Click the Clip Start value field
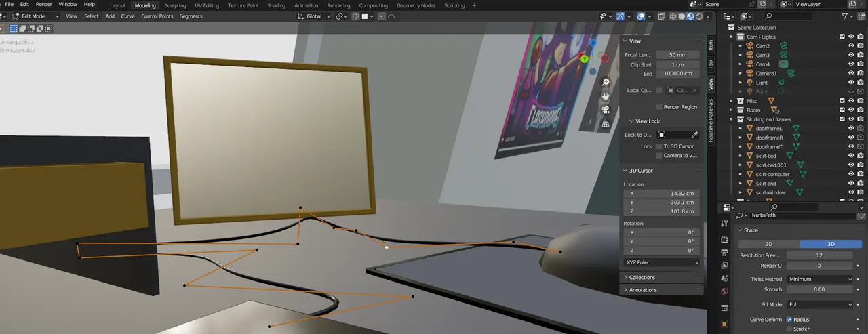The width and height of the screenshot is (868, 334). point(677,65)
